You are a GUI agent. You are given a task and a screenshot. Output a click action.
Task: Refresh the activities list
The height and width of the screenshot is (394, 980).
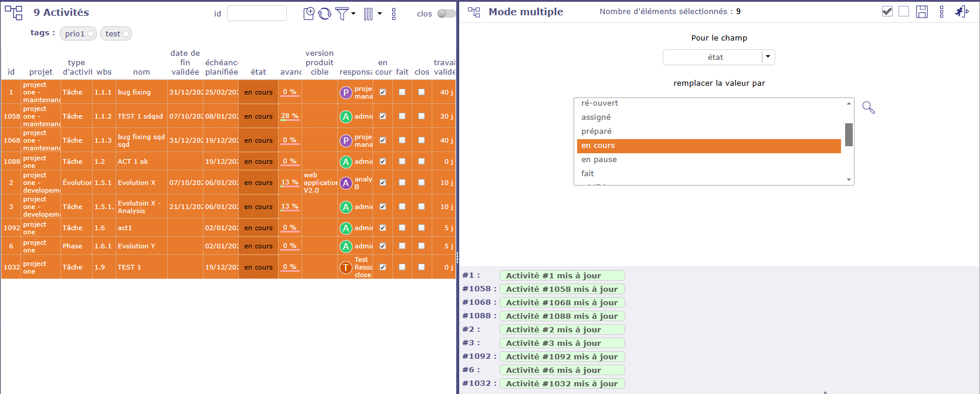point(325,14)
